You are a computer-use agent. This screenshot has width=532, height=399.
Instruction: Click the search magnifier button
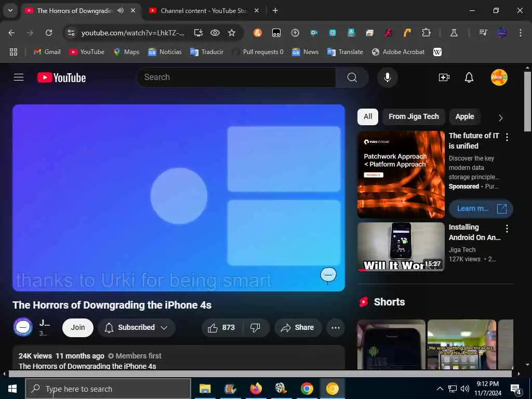(352, 77)
